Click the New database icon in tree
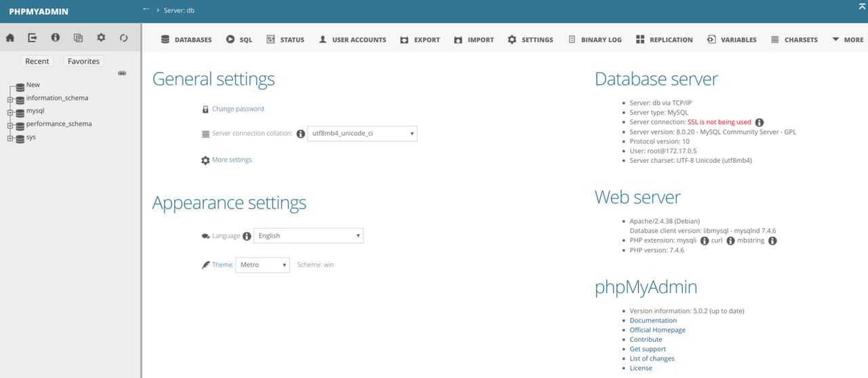The height and width of the screenshot is (378, 868). point(20,87)
